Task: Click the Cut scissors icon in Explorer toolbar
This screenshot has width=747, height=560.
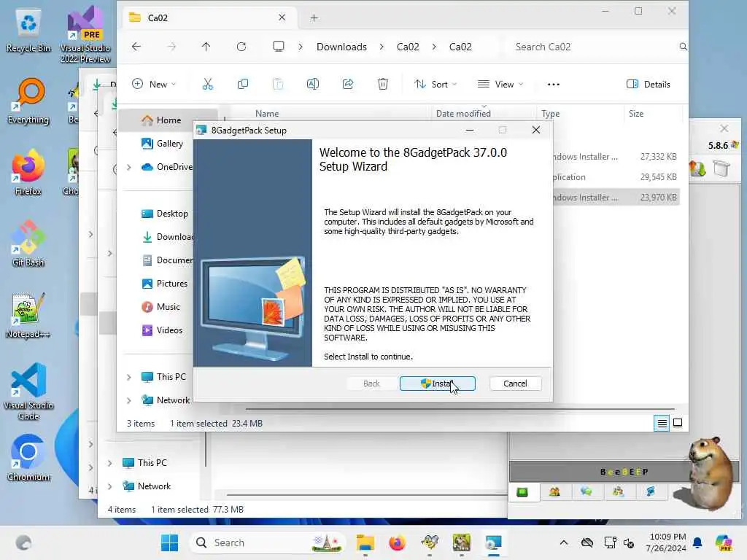Action: pos(208,85)
